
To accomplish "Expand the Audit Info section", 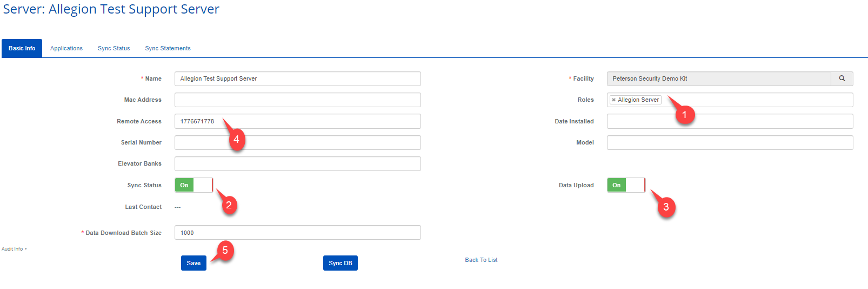I will 14,249.
